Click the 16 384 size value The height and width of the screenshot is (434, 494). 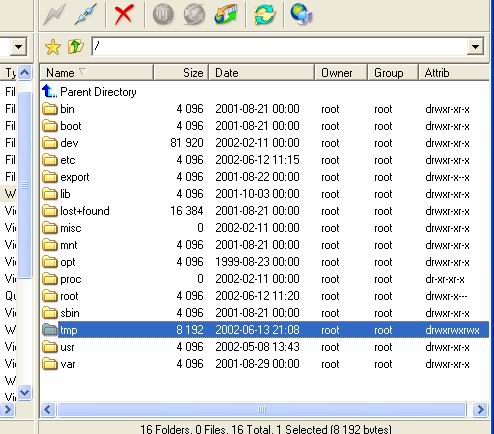click(x=187, y=211)
